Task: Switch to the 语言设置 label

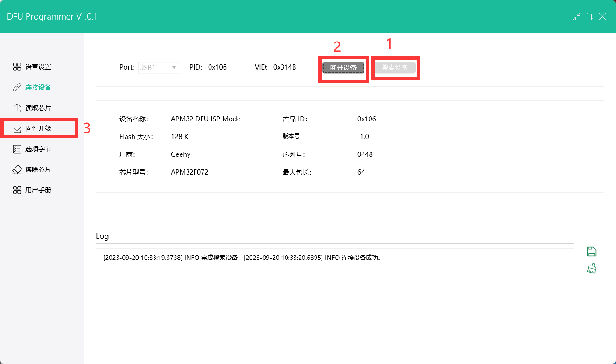Action: (x=38, y=67)
